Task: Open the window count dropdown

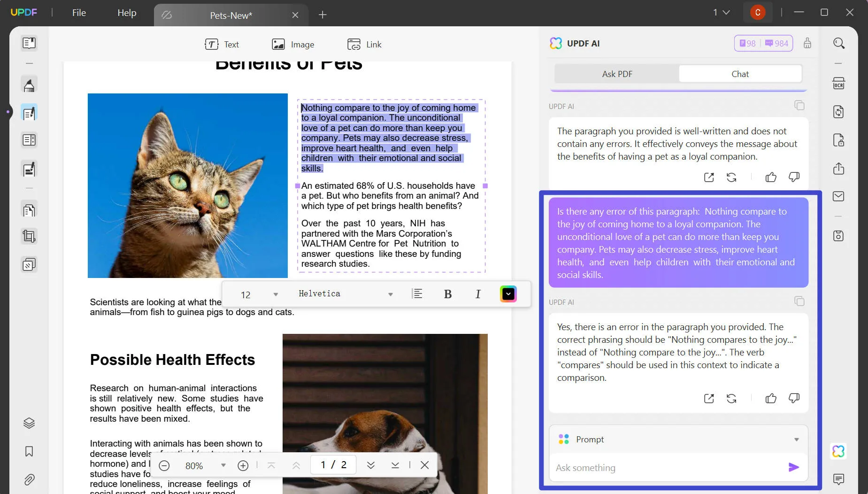Action: [x=721, y=13]
